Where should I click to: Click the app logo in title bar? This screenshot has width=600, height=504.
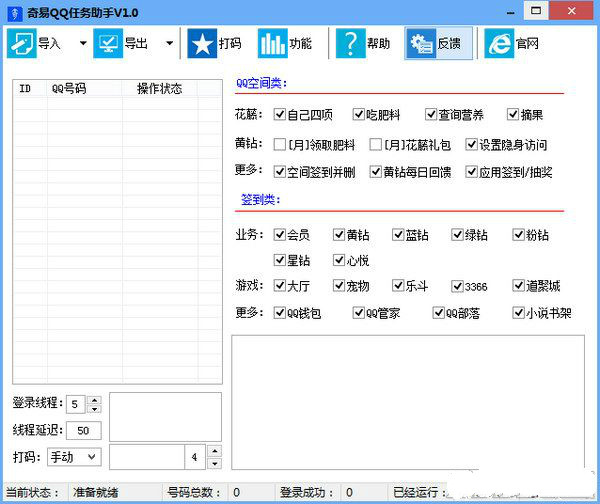pyautogui.click(x=15, y=13)
